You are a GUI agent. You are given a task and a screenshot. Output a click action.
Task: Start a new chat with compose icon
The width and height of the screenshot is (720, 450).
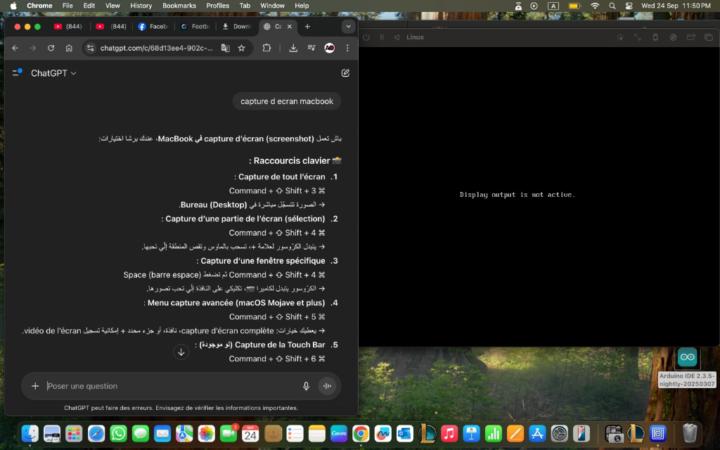345,73
